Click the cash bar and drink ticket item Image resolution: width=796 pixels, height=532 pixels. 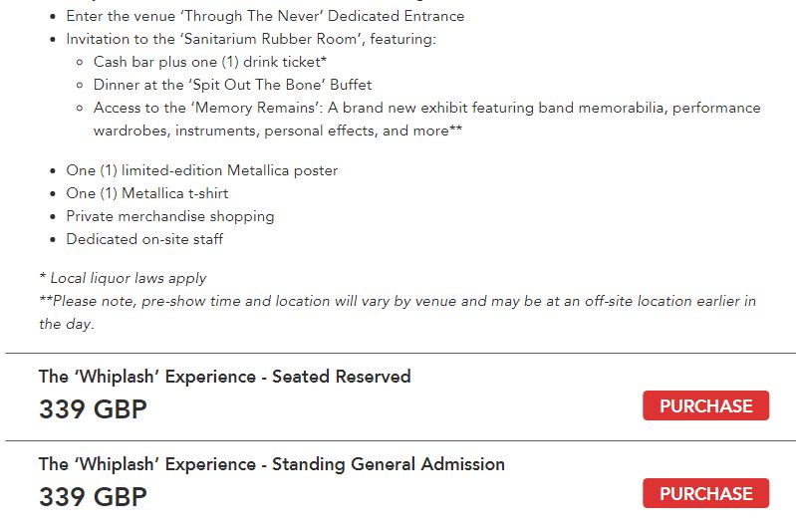[x=210, y=62]
